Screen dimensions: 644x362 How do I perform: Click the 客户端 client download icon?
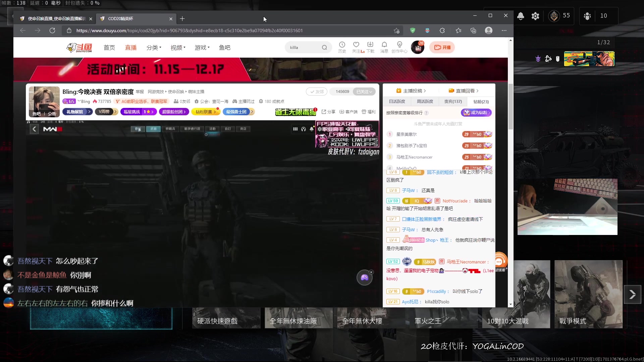point(348,112)
